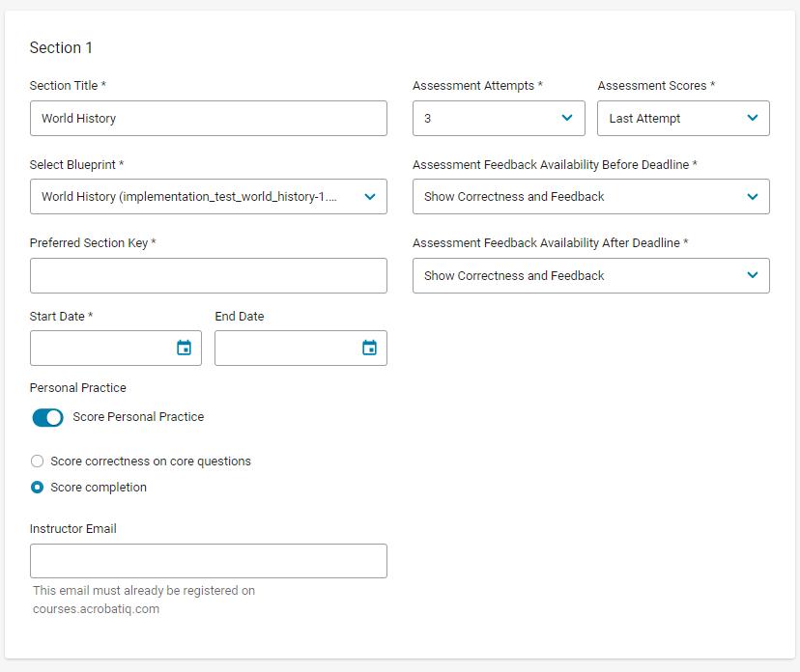800x672 pixels.
Task: Click the End Date label
Action: (x=240, y=316)
